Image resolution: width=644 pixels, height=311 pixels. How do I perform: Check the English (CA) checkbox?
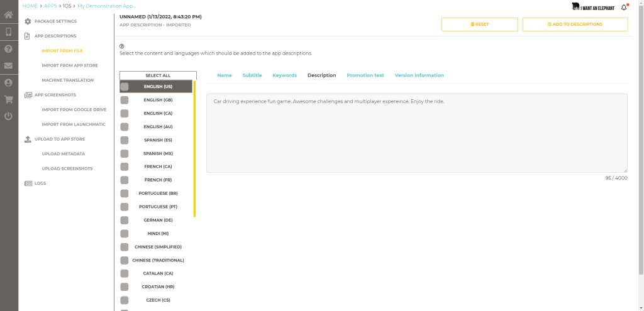(125, 113)
